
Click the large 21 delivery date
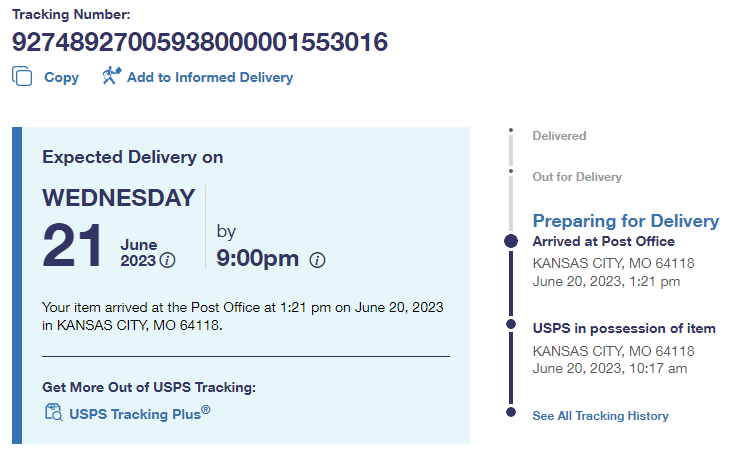[73, 246]
